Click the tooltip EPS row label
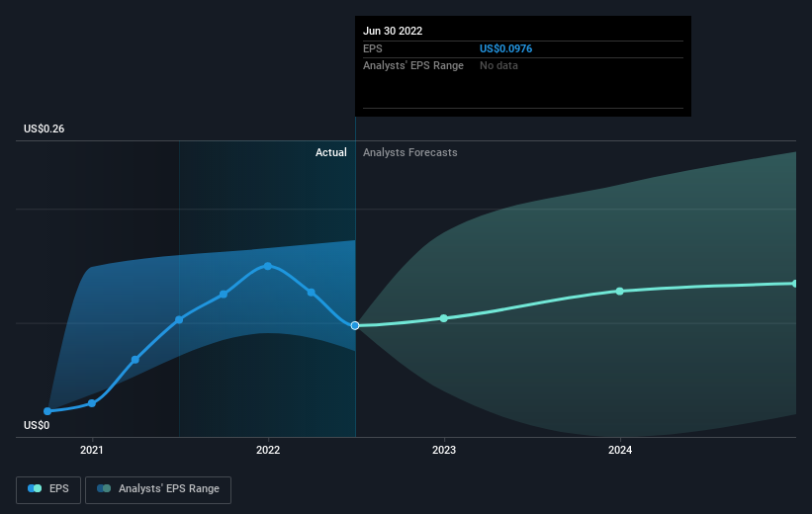 point(372,48)
